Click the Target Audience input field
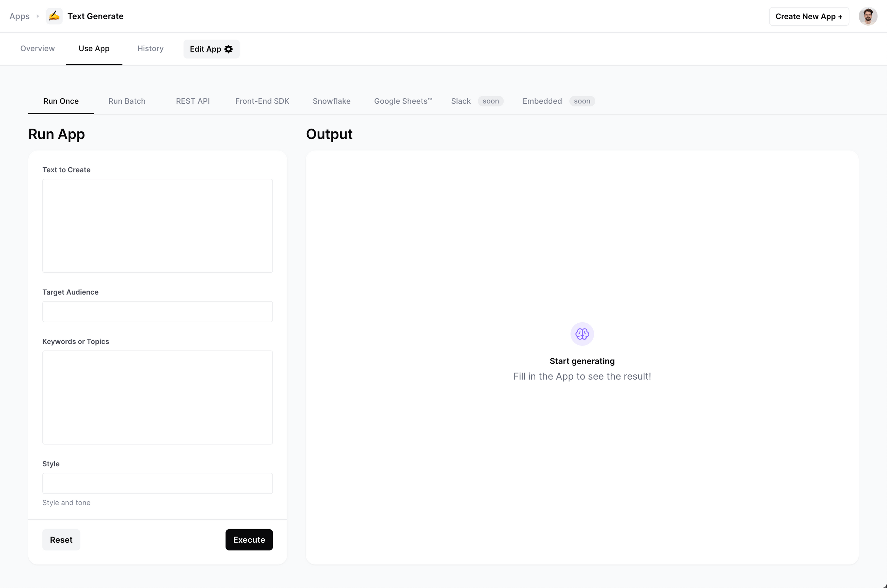Screen dimensions: 887x588 pyautogui.click(x=158, y=311)
